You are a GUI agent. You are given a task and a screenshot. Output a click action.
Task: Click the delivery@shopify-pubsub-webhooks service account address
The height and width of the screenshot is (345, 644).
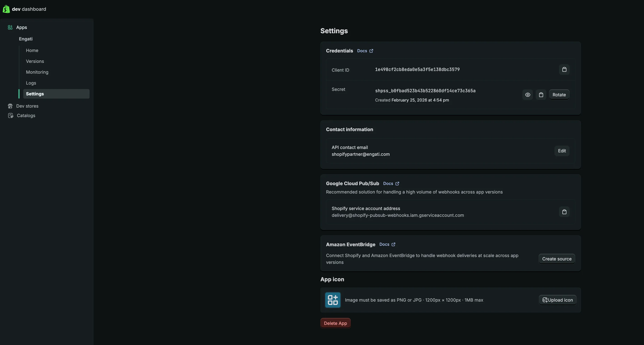(398, 215)
